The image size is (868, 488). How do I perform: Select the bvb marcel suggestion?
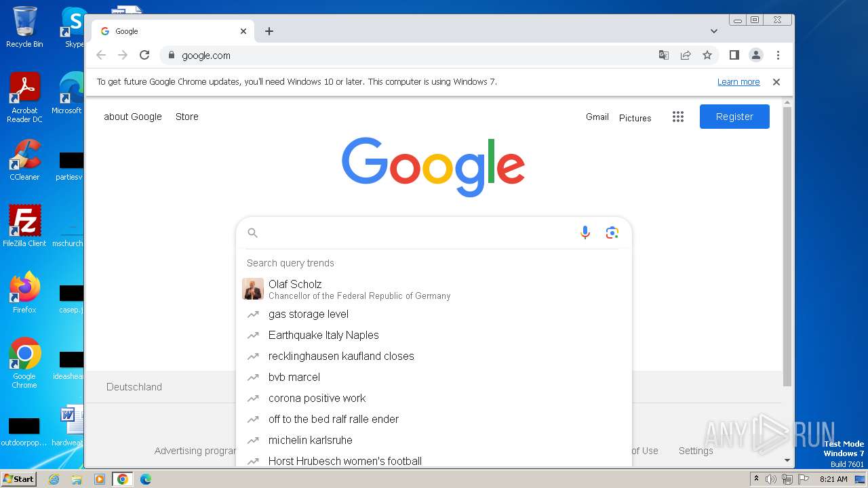coord(434,378)
